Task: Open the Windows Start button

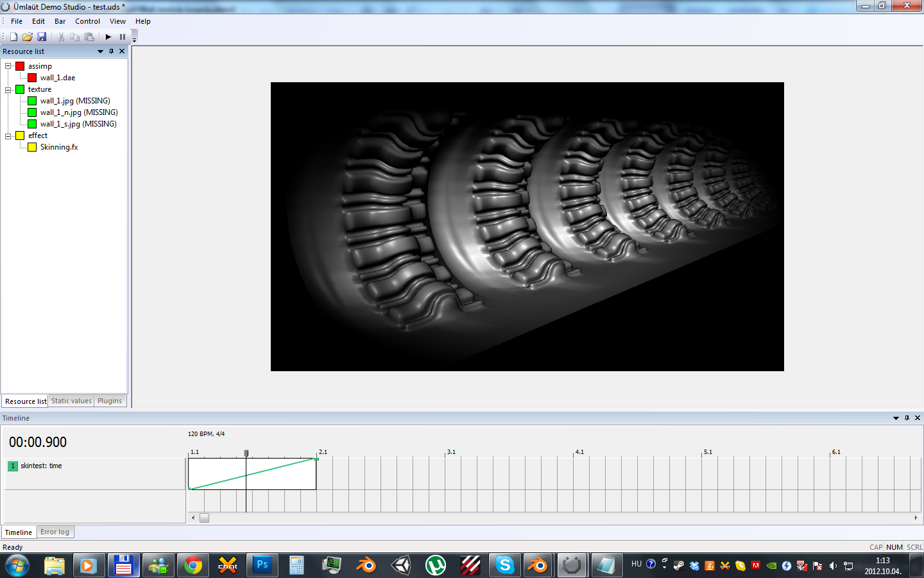Action: (17, 565)
